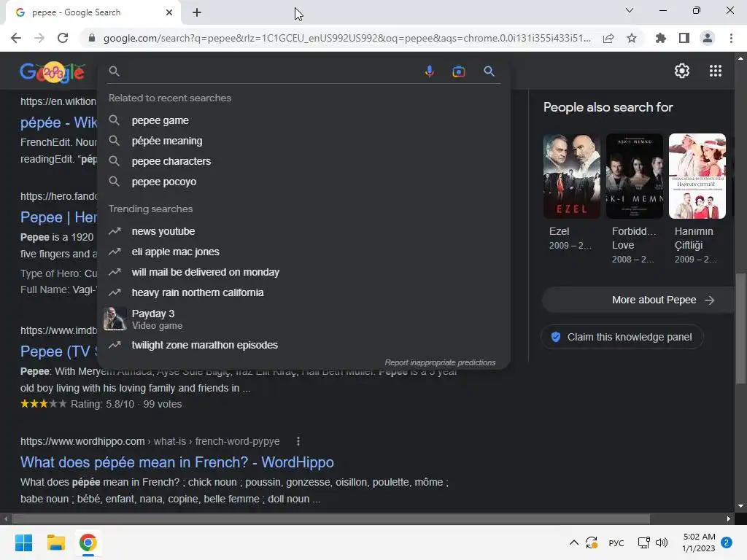Choose heavy rain northern california suggestion
This screenshot has width=747, height=560.
pos(304,293)
